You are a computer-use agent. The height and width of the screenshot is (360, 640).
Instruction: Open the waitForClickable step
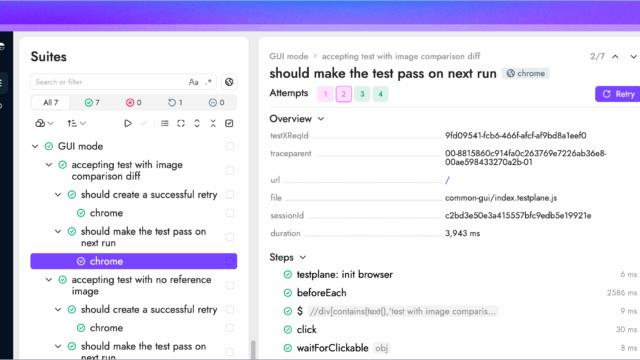333,348
